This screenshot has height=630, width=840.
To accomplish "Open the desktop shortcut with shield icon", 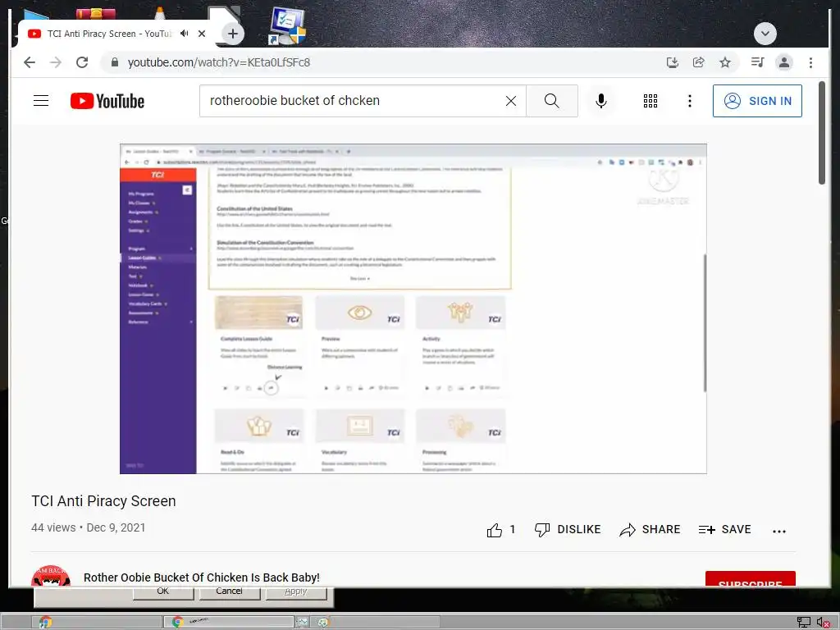I will tap(287, 25).
